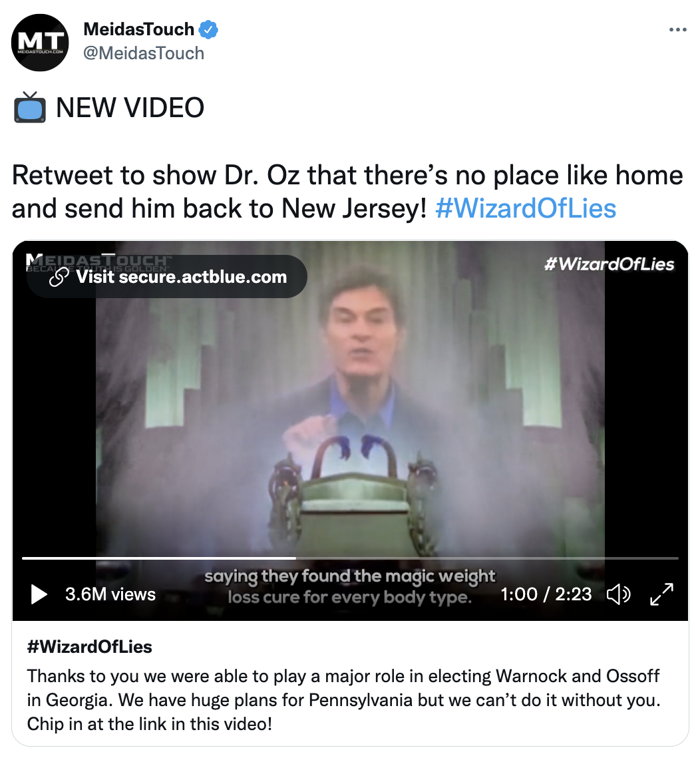Click the video caption about magic weight loss
This screenshot has width=700, height=760.
click(350, 586)
